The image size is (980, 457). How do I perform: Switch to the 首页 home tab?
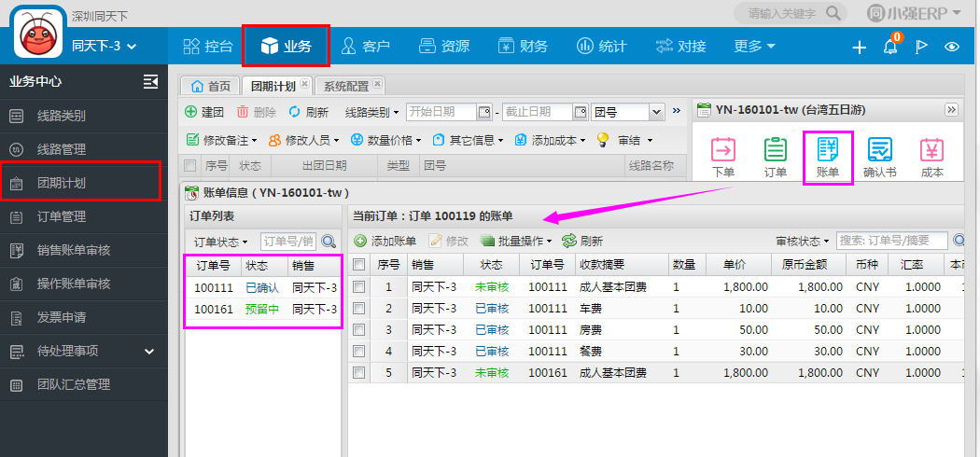[x=210, y=86]
